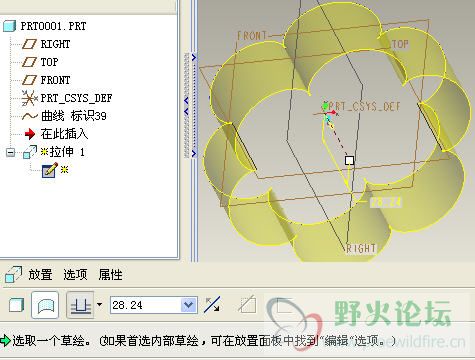
Task: Select the 曲线 标识39 curve icon
Action: [x=30, y=116]
